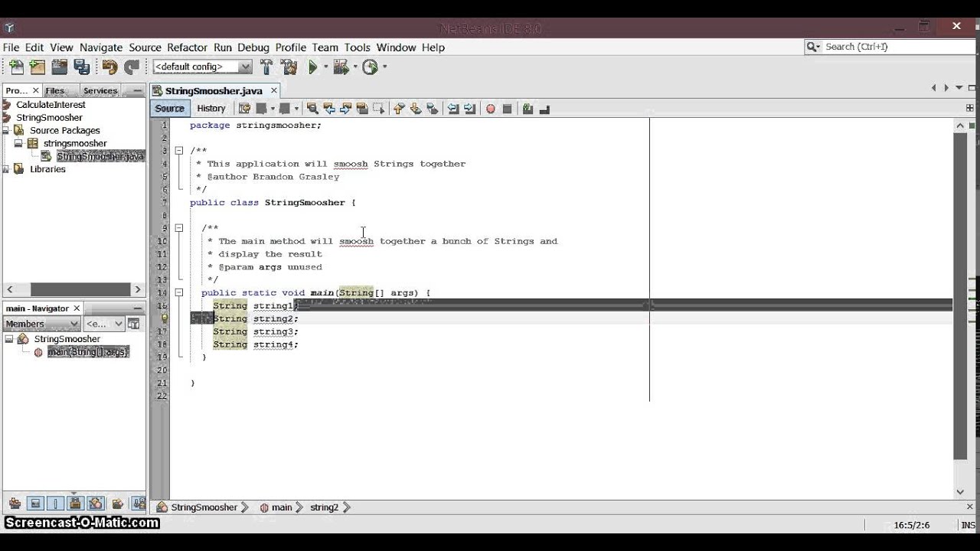Image resolution: width=980 pixels, height=551 pixels.
Task: Open the default config dropdown
Action: coord(202,67)
